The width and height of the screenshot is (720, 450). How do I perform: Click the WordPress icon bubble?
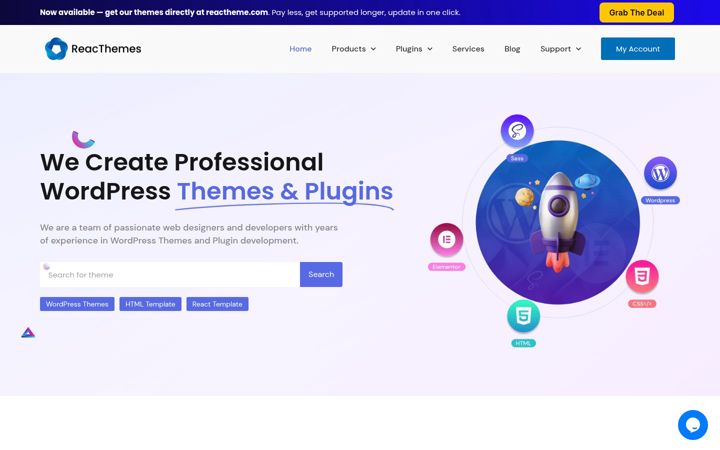[x=660, y=173]
